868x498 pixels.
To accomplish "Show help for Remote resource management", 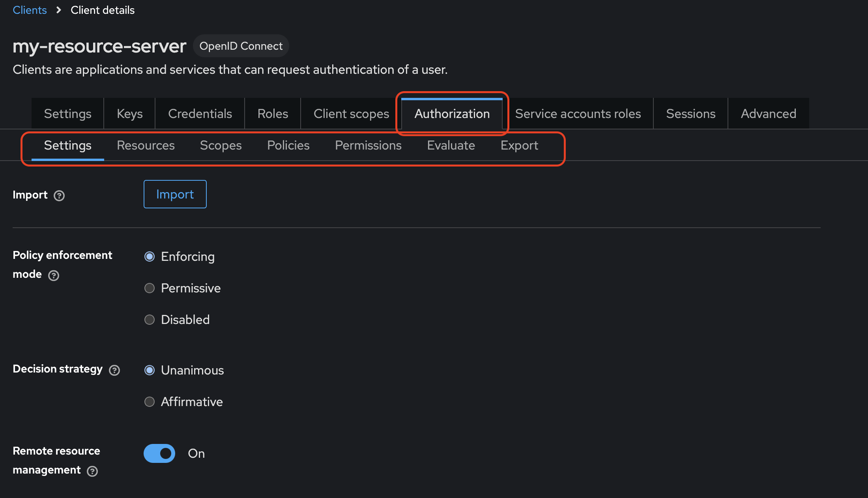I will pyautogui.click(x=92, y=471).
